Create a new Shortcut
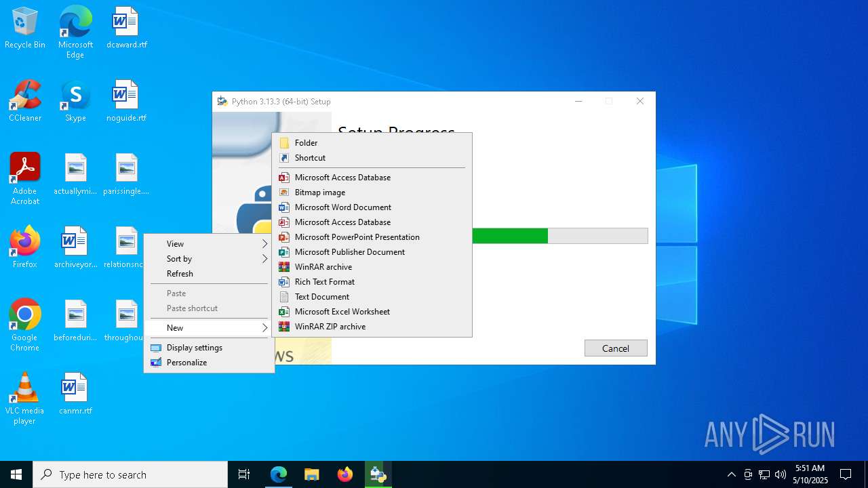This screenshot has height=488, width=868. point(372,158)
